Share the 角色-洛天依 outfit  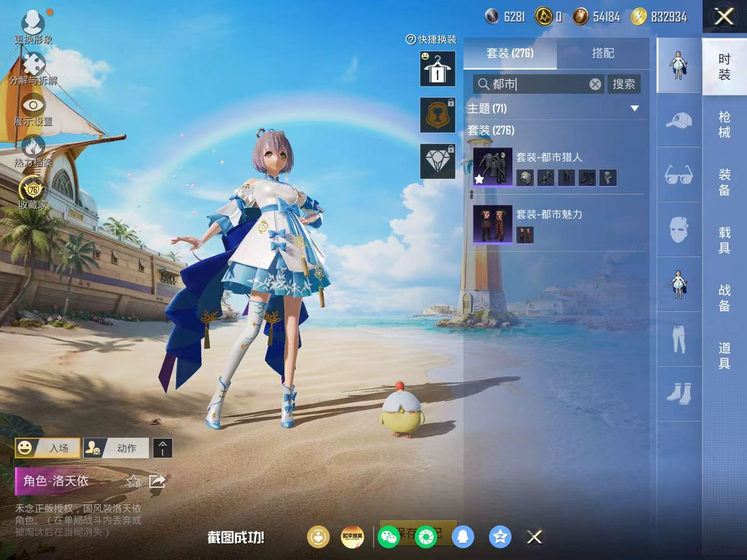click(157, 481)
